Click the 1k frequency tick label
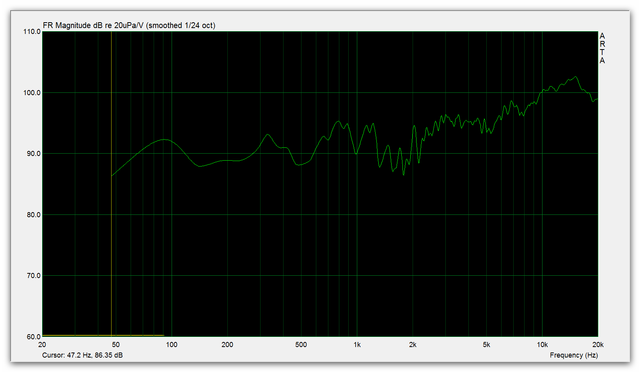 click(357, 345)
